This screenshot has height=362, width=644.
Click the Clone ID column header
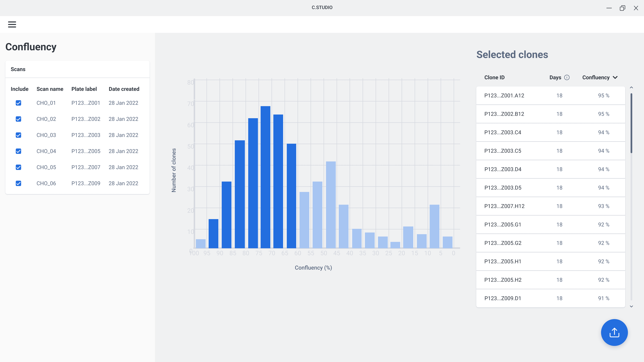coord(494,77)
